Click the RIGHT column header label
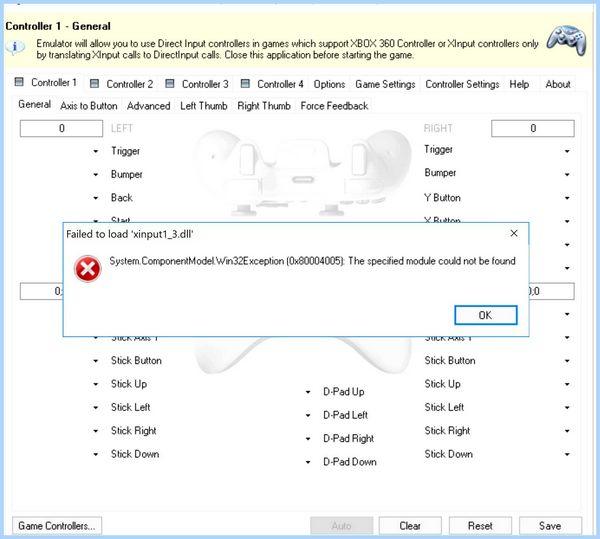 pyautogui.click(x=438, y=128)
